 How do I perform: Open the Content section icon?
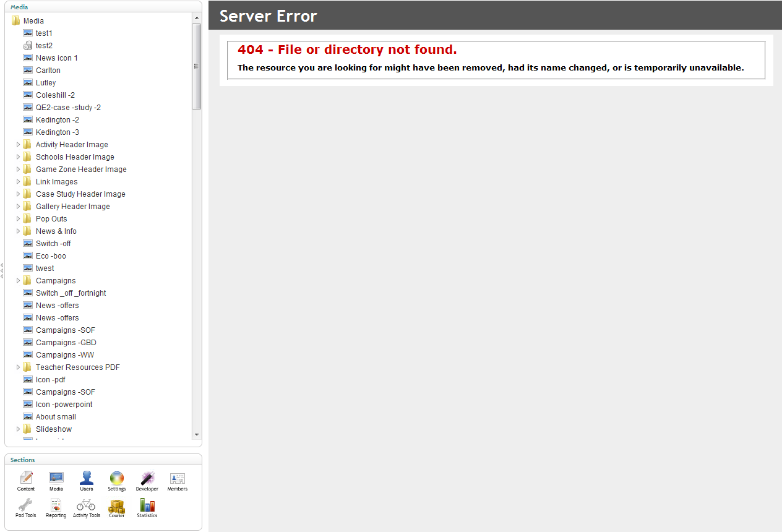pos(26,478)
